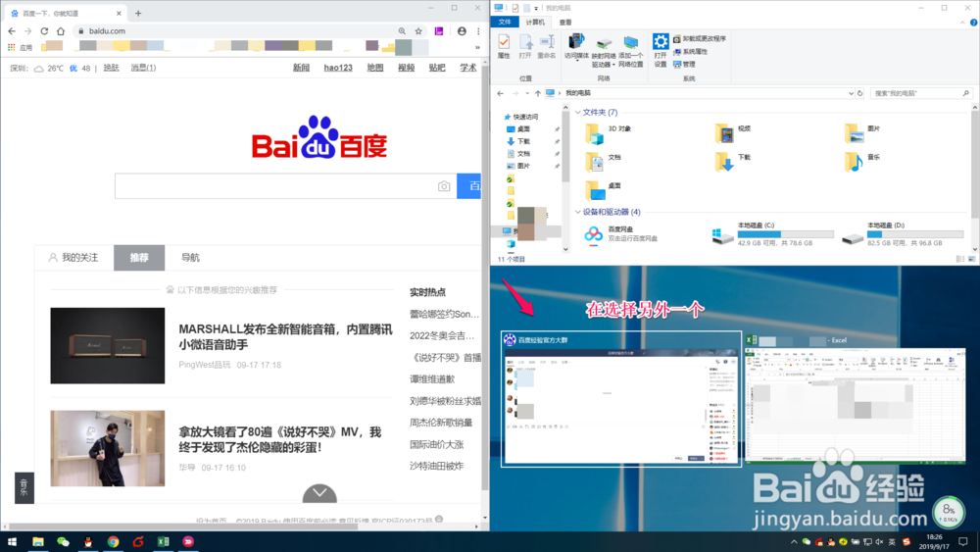This screenshot has height=552, width=980.
Task: Bookmark this page with star icon
Action: click(x=418, y=30)
